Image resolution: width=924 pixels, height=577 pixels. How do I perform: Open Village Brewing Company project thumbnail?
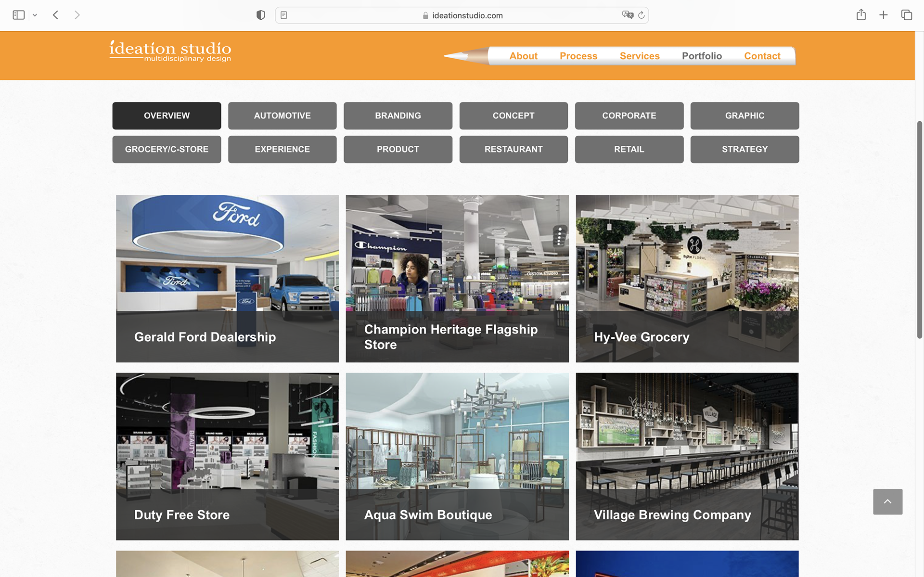tap(687, 456)
